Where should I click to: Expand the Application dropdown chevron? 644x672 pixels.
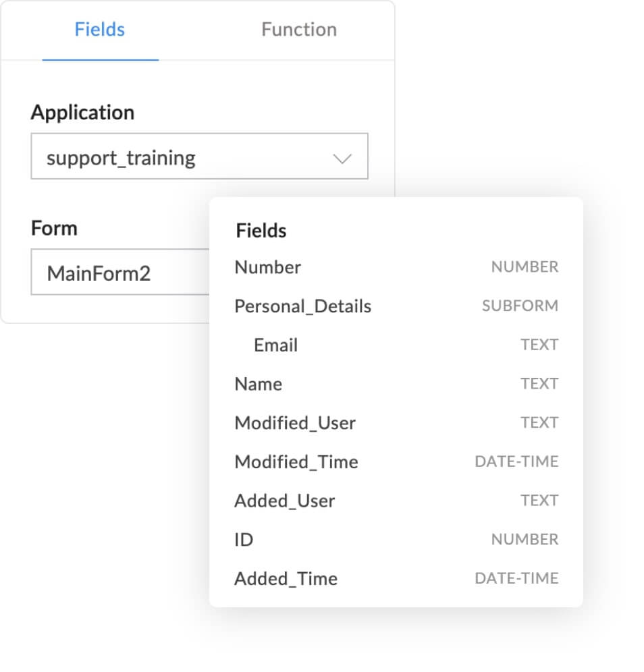343,159
